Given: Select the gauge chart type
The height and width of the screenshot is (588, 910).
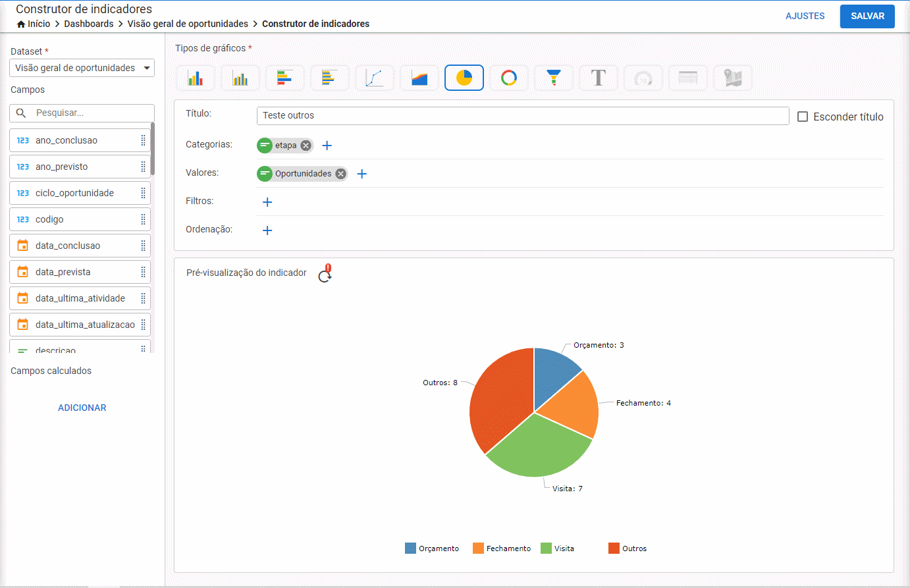Looking at the screenshot, I should 643,78.
